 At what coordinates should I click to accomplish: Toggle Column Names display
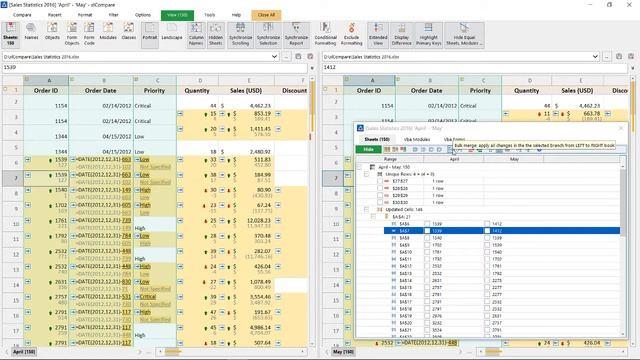196,35
